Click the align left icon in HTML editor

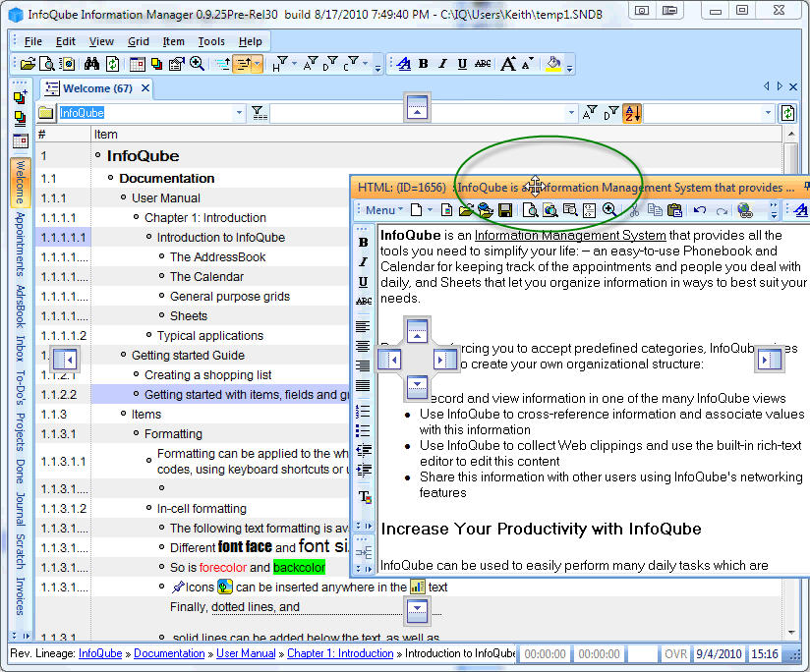pos(363,326)
